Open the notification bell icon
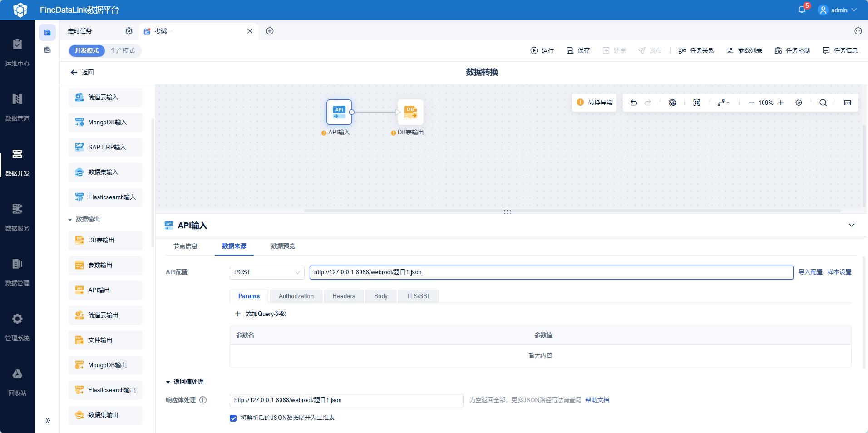Image resolution: width=868 pixels, height=433 pixels. point(802,10)
